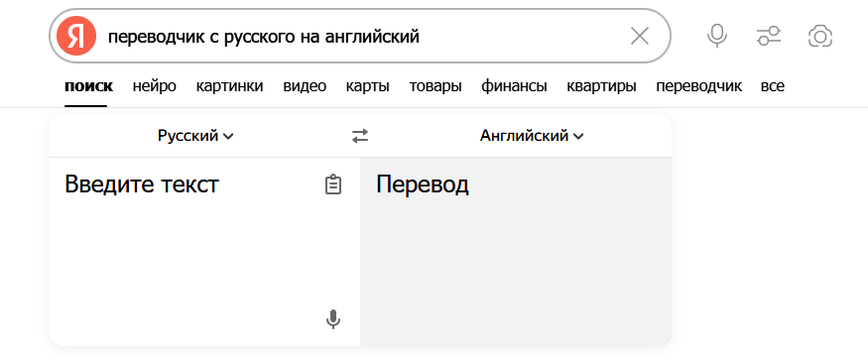This screenshot has width=868, height=364.
Task: Expand the Английский target language dropdown
Action: pos(532,136)
